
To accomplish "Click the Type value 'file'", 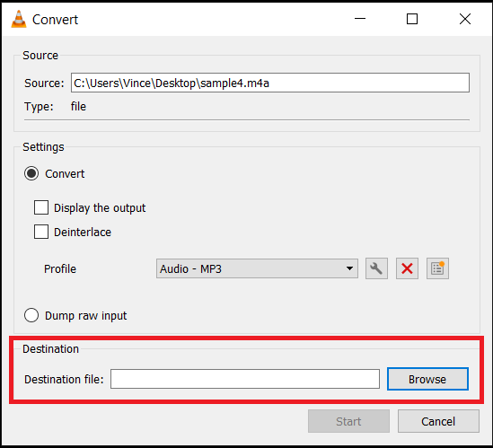I will coord(78,106).
